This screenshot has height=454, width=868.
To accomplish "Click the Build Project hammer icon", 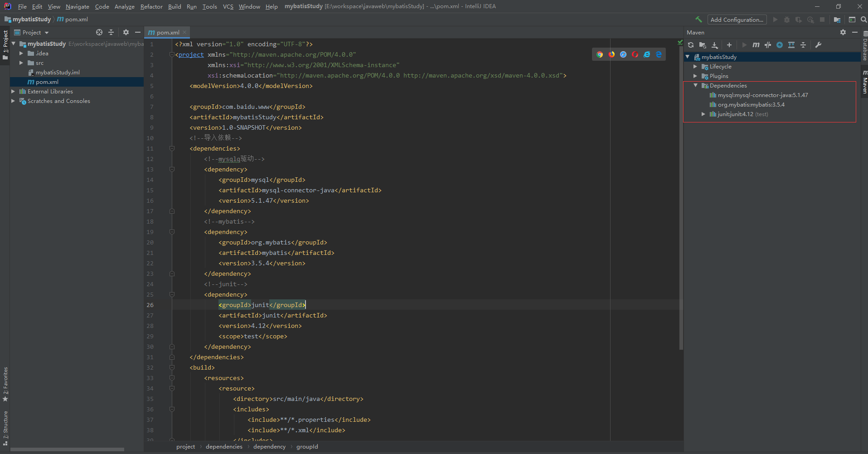I will click(698, 20).
